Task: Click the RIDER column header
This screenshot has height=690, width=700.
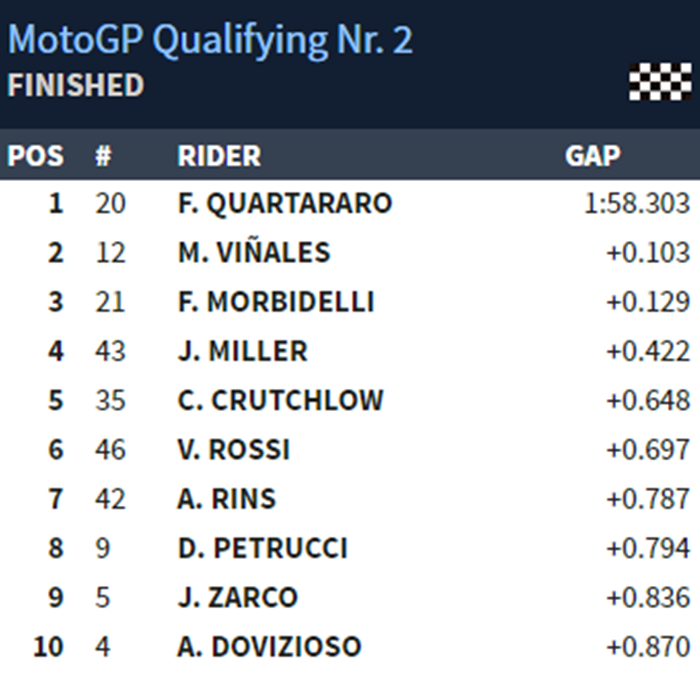Action: coord(219,156)
